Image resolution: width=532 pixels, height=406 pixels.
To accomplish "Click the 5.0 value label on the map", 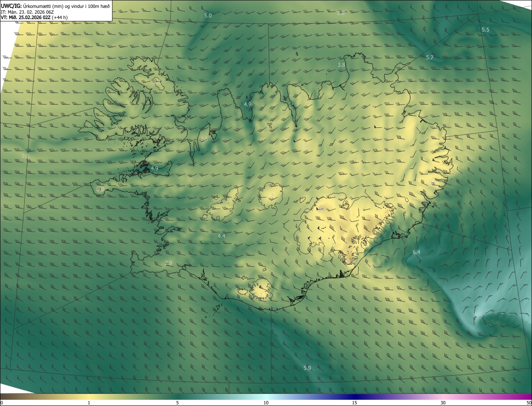I will pyautogui.click(x=208, y=15).
